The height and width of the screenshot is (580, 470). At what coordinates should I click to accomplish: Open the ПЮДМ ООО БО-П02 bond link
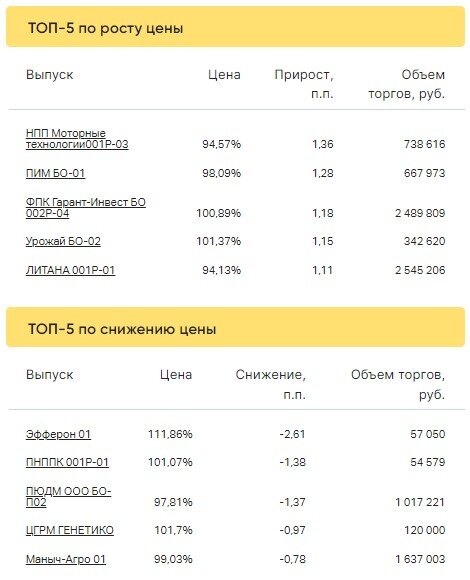coord(68,497)
